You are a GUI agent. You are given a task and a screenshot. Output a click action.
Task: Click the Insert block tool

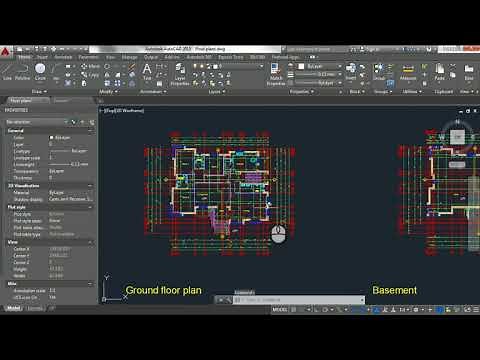(351, 71)
